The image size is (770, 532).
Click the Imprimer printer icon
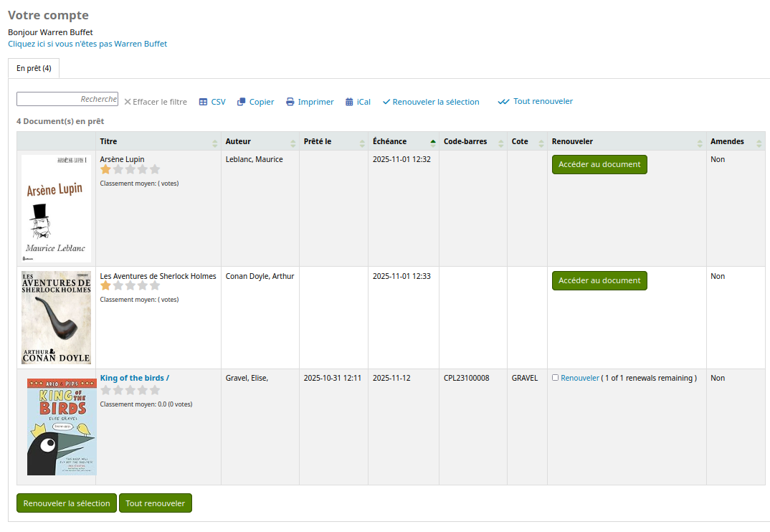click(290, 102)
